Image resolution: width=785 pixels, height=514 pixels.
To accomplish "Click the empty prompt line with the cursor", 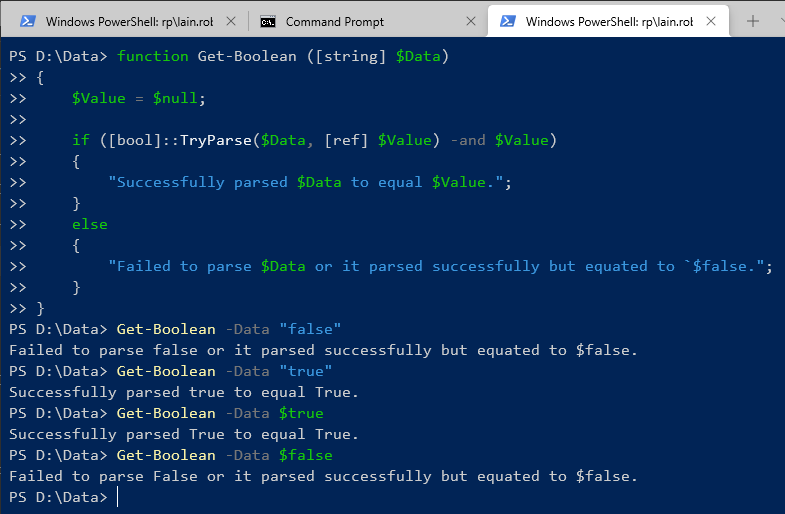I will coord(63,497).
